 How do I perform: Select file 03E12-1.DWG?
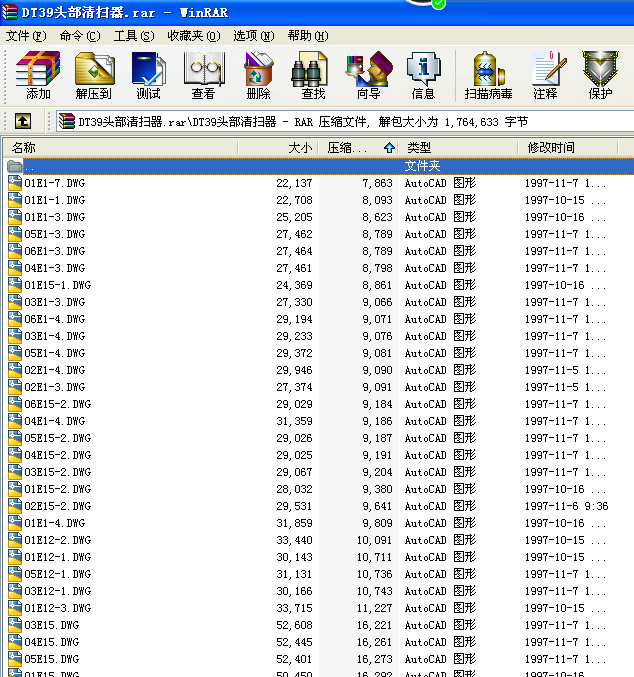[x=57, y=591]
